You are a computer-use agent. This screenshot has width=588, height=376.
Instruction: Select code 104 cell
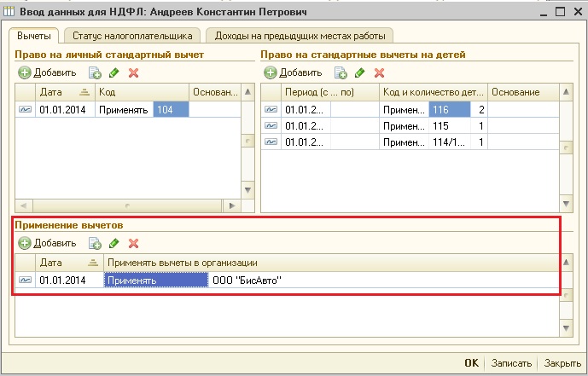(171, 110)
